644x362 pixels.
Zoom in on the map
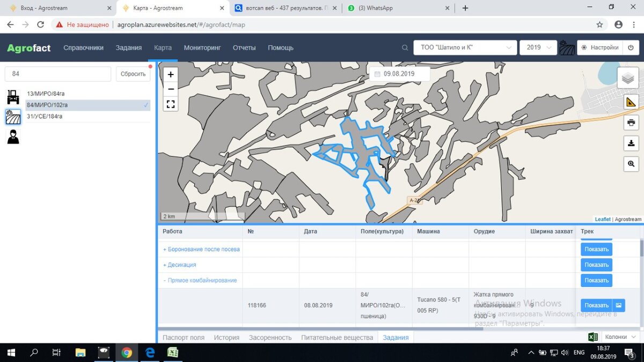[x=171, y=75]
